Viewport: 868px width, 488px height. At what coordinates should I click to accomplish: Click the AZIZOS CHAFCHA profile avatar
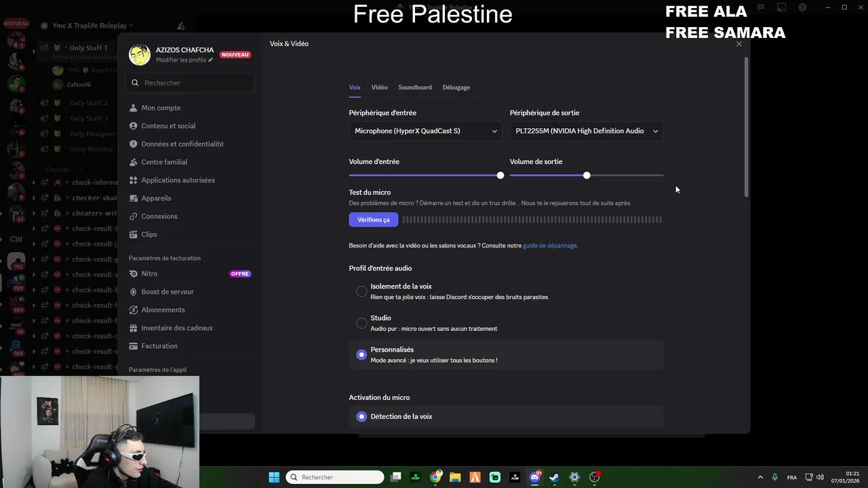click(x=140, y=55)
